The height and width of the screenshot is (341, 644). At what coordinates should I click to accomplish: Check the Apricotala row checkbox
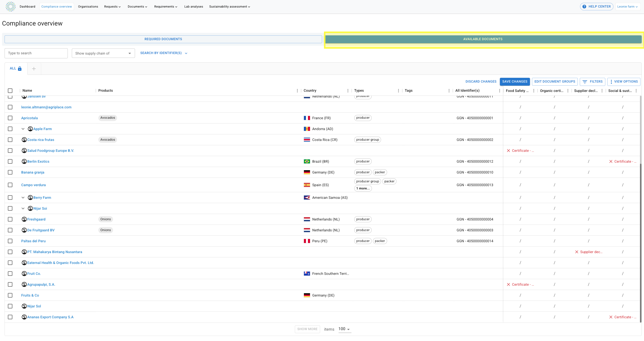coord(10,118)
